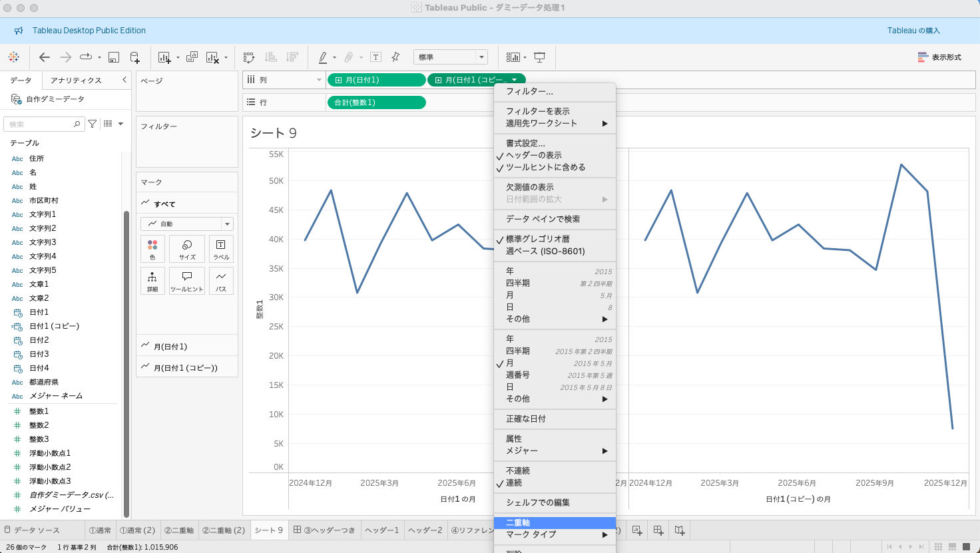The image size is (980, 553).
Task: Click the save workbook icon
Action: point(114,57)
